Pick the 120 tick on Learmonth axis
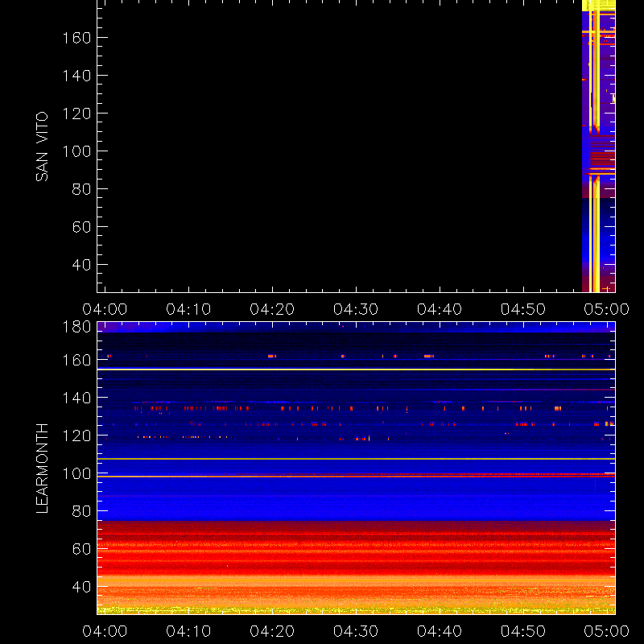The width and height of the screenshot is (644, 644). (76, 436)
